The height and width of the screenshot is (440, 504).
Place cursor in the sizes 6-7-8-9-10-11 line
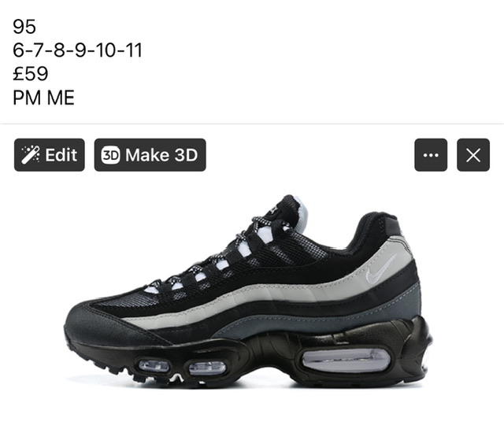[x=77, y=50]
